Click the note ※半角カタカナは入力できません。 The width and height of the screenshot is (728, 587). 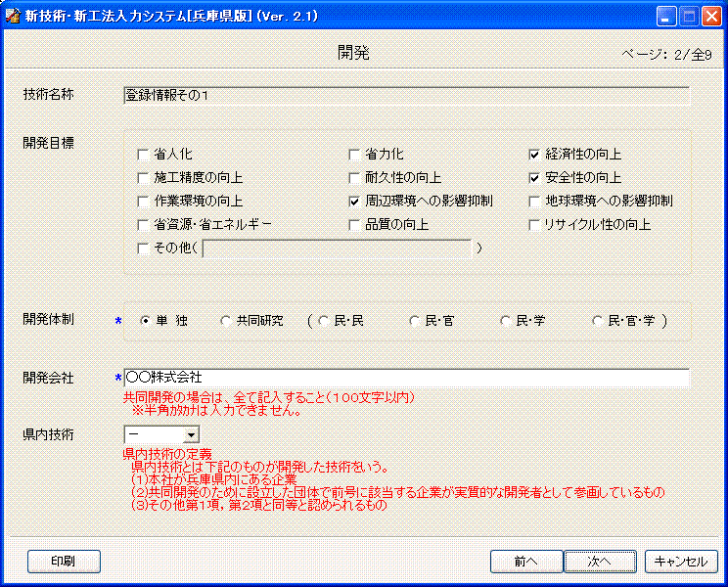[x=218, y=410]
